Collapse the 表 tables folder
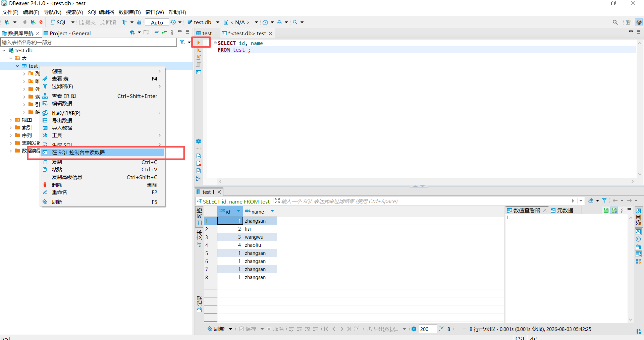The width and height of the screenshot is (644, 340). tap(11, 58)
